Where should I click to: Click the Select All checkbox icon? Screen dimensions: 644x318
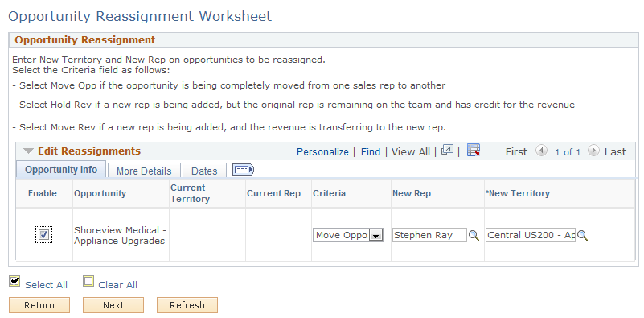coord(14,282)
